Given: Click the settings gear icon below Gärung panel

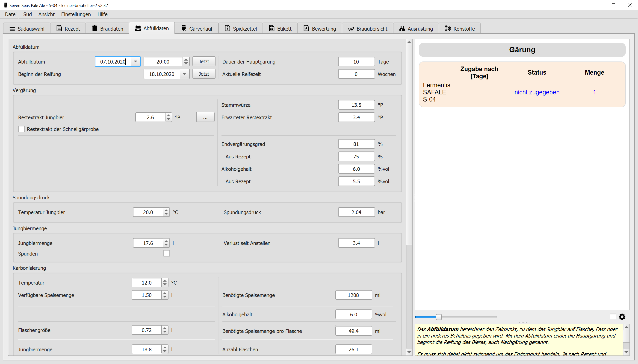Looking at the screenshot, I should (622, 317).
